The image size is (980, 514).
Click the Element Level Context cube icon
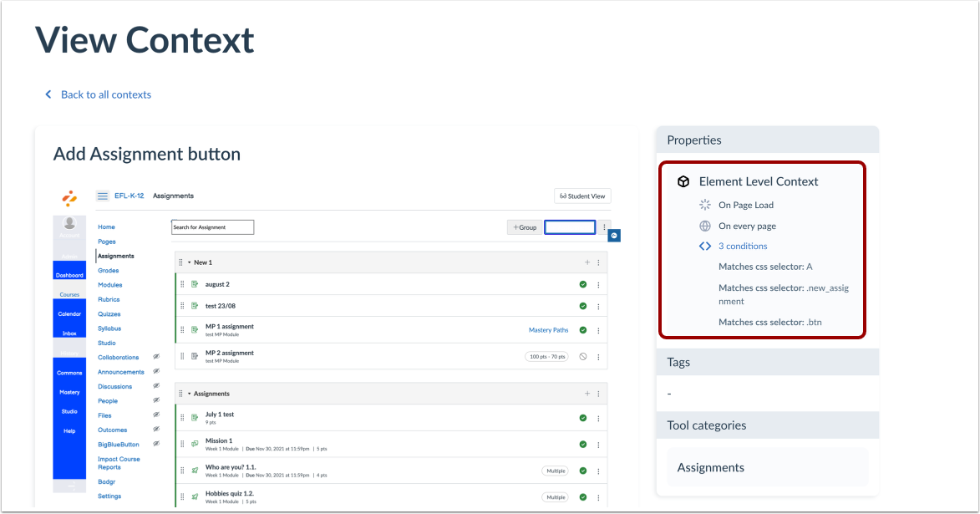pos(683,181)
